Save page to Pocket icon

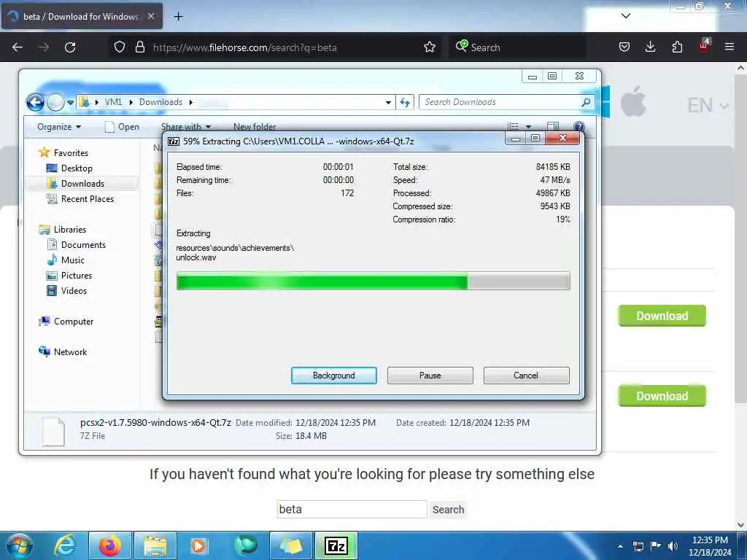pyautogui.click(x=624, y=47)
